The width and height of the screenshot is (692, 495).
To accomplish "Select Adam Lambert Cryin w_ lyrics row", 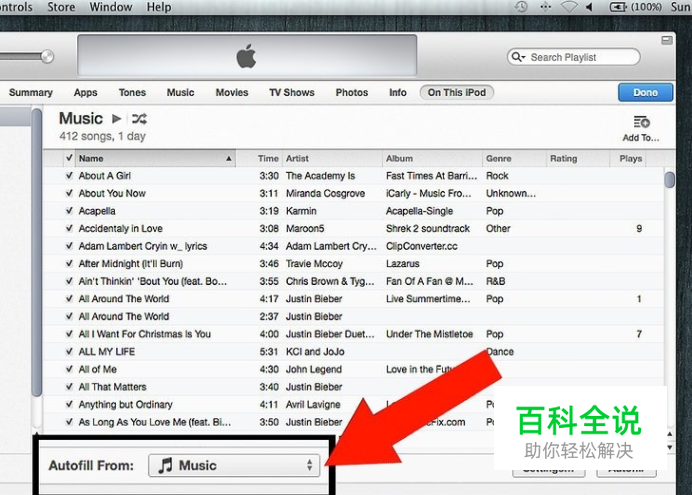I will click(353, 246).
